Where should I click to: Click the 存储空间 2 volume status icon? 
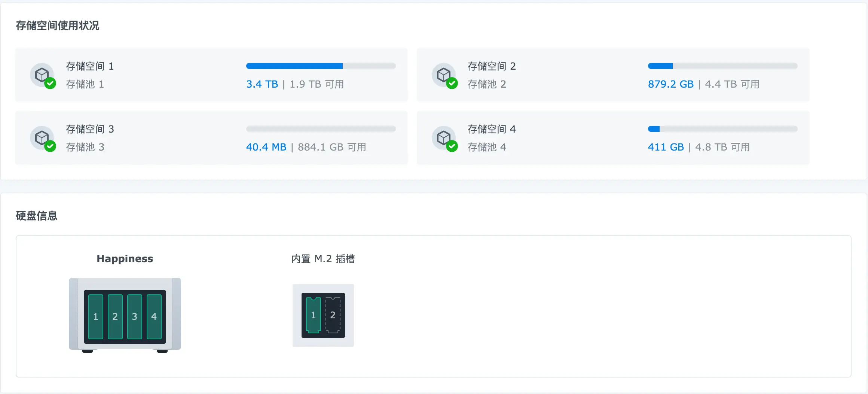coord(444,75)
